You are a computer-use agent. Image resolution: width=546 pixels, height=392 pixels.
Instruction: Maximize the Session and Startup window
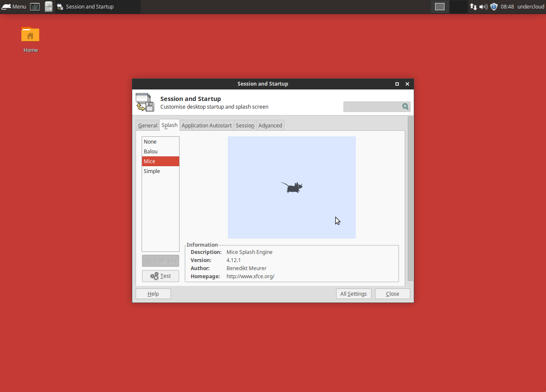(397, 84)
